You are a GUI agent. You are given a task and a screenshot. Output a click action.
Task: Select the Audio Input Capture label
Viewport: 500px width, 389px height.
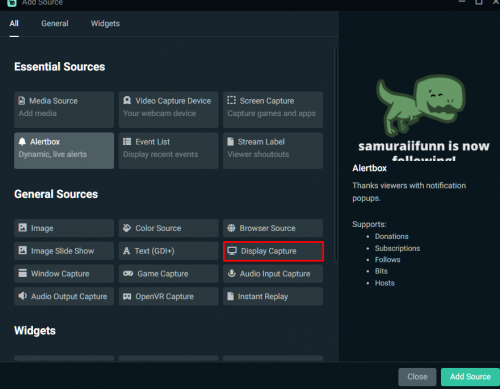pos(275,274)
